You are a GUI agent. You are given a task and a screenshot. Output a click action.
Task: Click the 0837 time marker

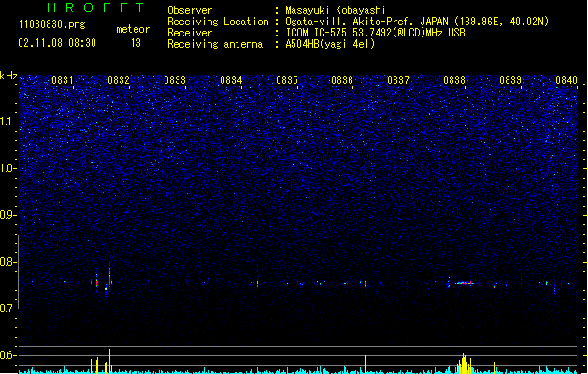point(398,80)
